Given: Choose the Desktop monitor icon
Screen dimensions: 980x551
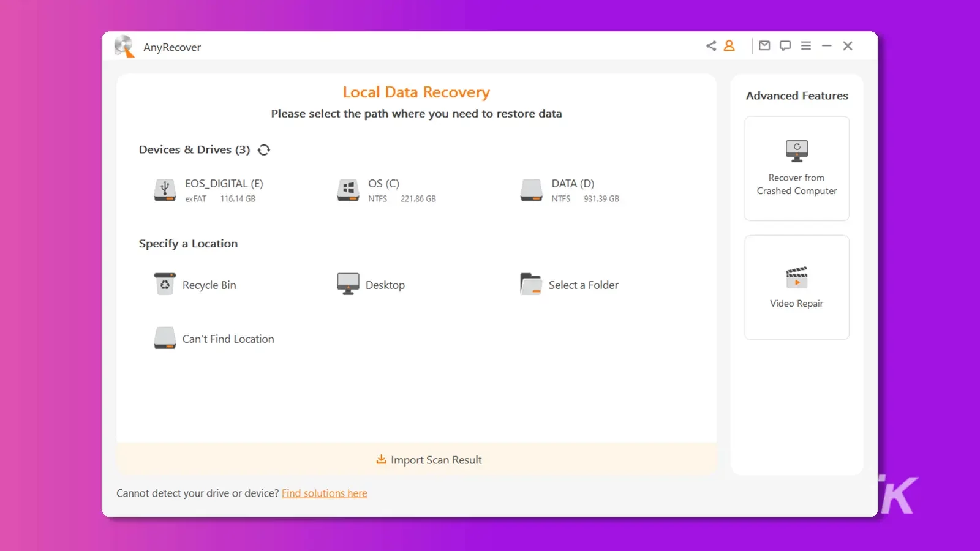Looking at the screenshot, I should [x=348, y=284].
